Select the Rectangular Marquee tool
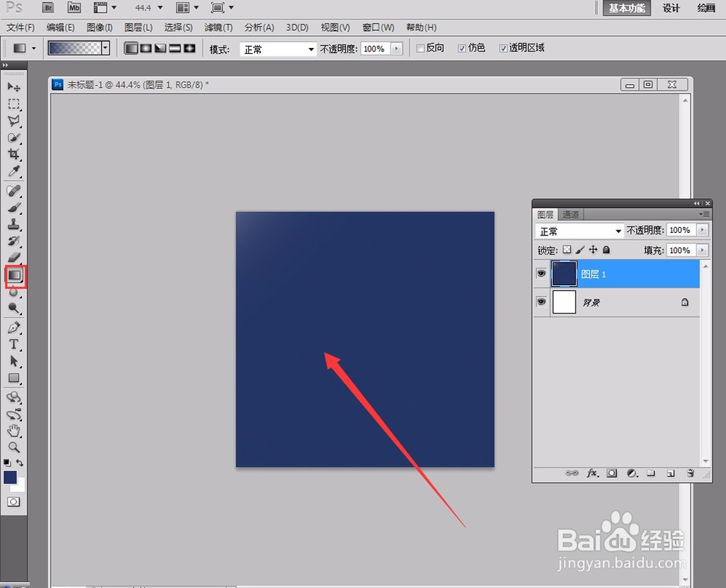This screenshot has width=726, height=588. click(14, 105)
